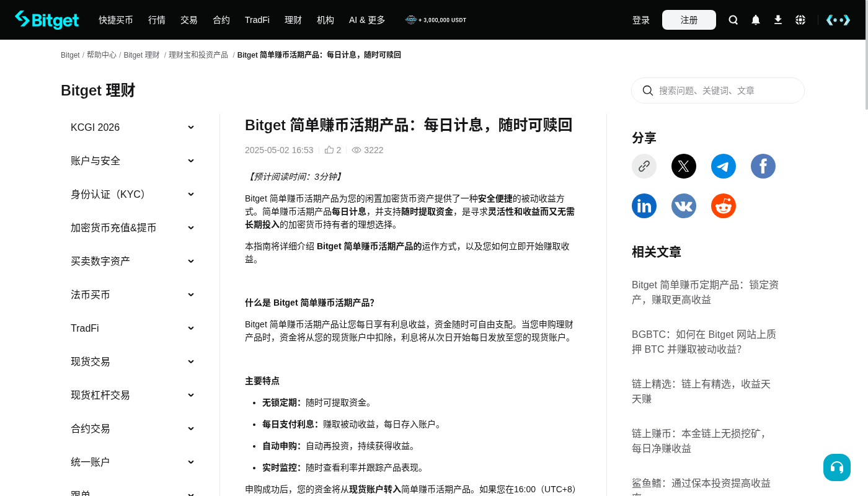Open 机构 menu
Screen dimensions: 868x496
point(325,20)
